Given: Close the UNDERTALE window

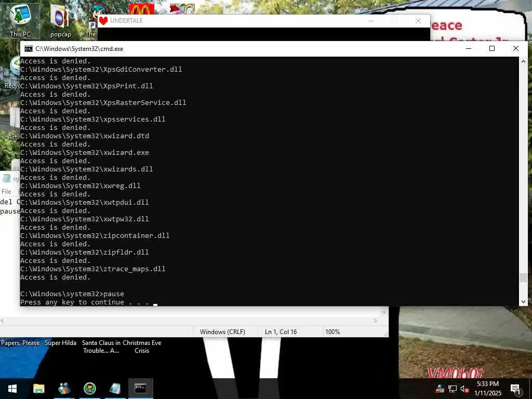Looking at the screenshot, I should pos(418,21).
